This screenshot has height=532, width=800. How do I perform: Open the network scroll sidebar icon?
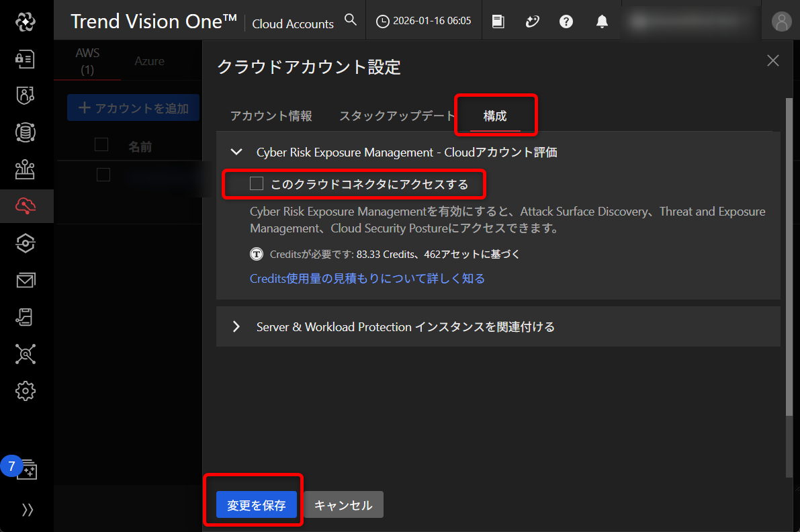pyautogui.click(x=25, y=317)
